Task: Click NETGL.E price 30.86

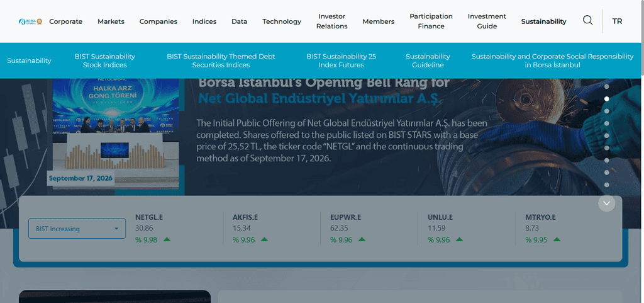Action: coord(144,228)
